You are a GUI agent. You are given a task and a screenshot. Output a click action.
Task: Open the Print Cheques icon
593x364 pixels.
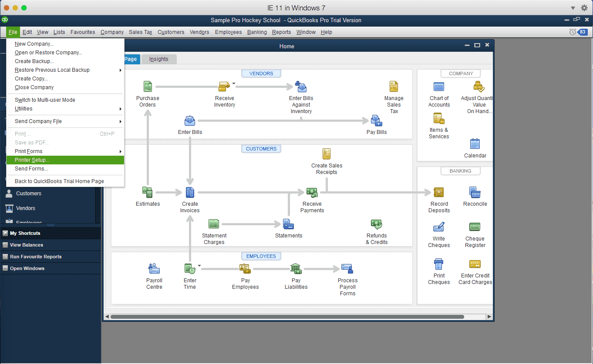pos(439,264)
